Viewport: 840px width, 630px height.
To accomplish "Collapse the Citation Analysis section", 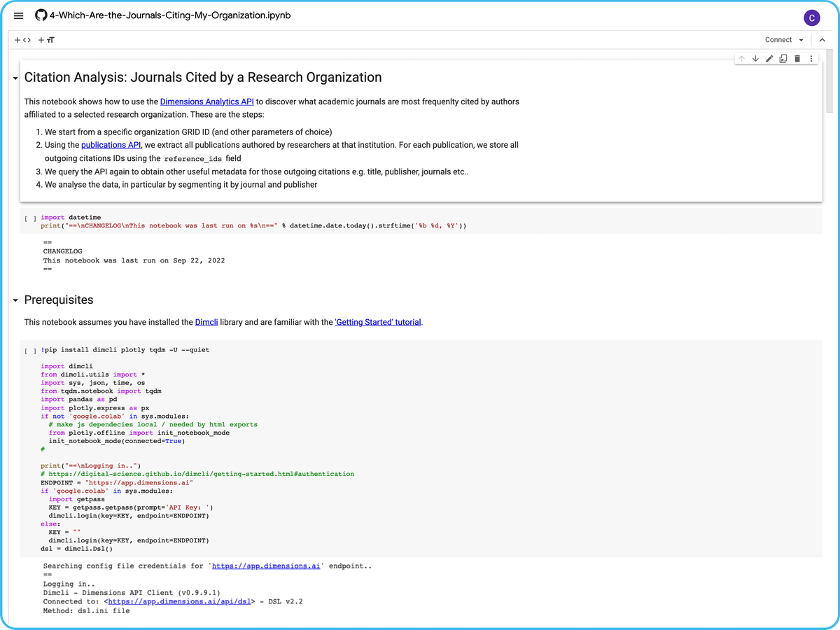I will coord(15,77).
